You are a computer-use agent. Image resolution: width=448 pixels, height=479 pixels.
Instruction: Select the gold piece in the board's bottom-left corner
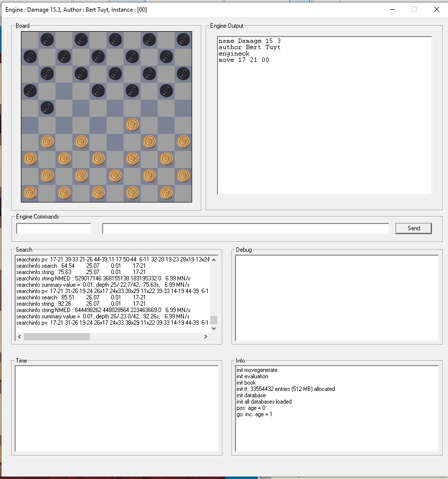(x=30, y=193)
